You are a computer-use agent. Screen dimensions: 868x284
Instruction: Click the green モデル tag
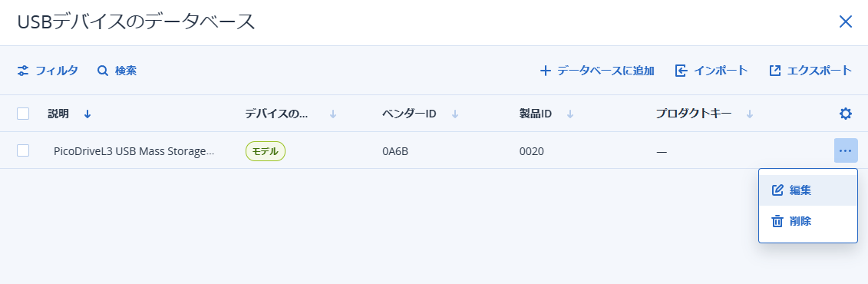pyautogui.click(x=266, y=151)
